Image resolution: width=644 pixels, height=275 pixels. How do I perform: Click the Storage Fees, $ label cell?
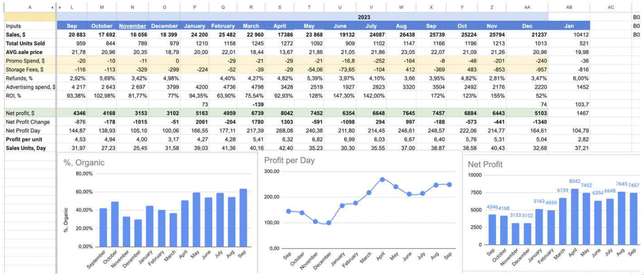point(25,69)
